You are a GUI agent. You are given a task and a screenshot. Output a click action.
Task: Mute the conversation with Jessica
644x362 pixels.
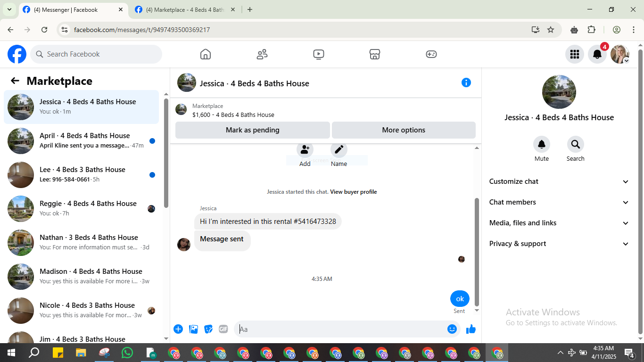pos(542,144)
